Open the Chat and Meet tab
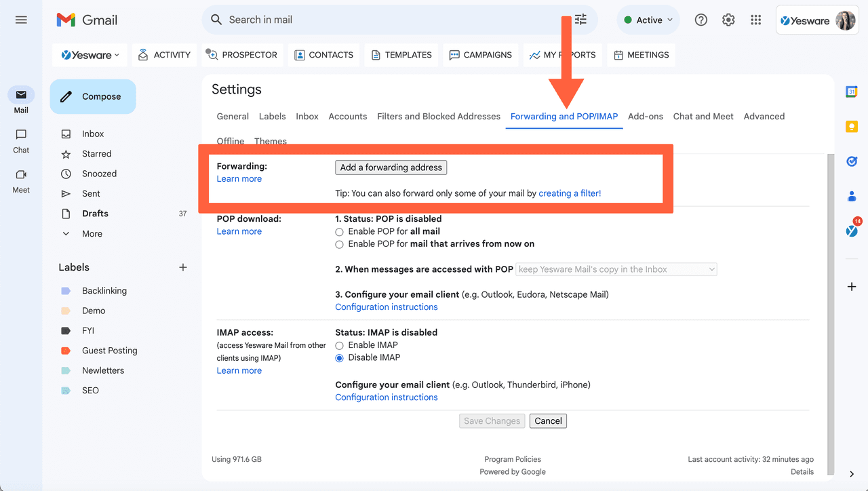 coord(703,116)
